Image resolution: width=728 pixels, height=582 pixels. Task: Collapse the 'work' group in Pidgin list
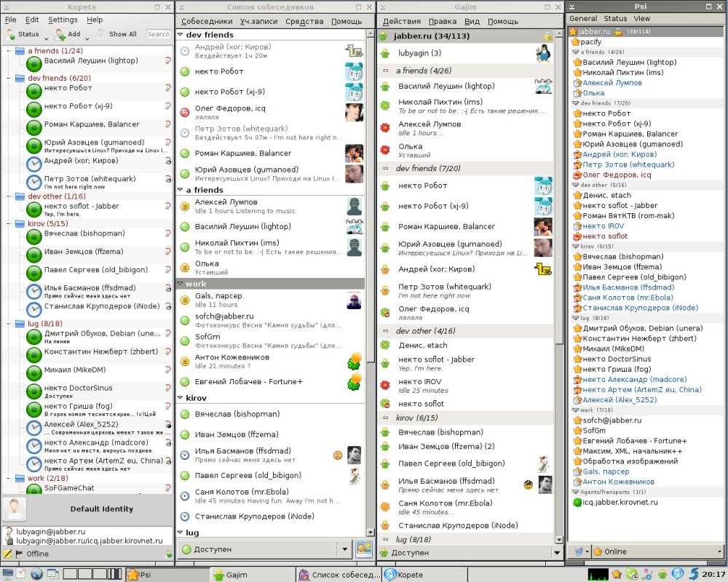click(x=180, y=284)
